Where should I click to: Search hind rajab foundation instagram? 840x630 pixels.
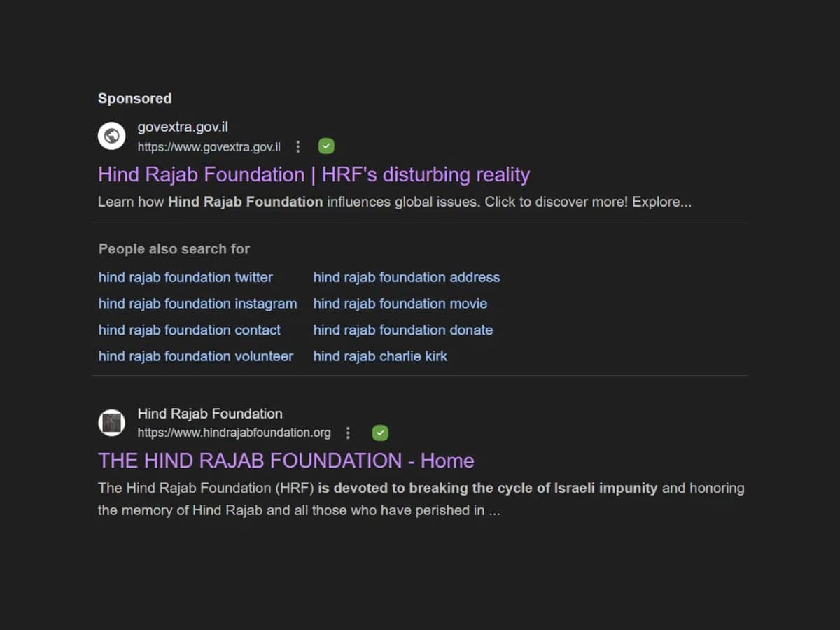click(x=197, y=303)
